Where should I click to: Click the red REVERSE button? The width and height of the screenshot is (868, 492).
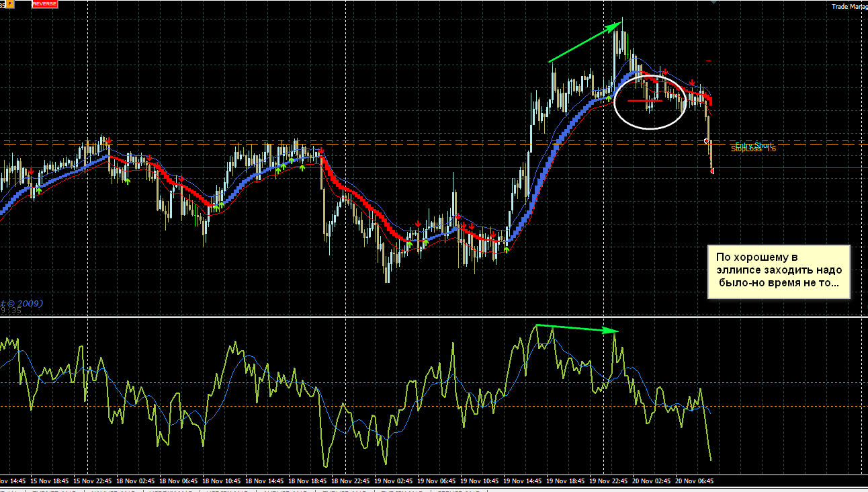click(x=44, y=4)
